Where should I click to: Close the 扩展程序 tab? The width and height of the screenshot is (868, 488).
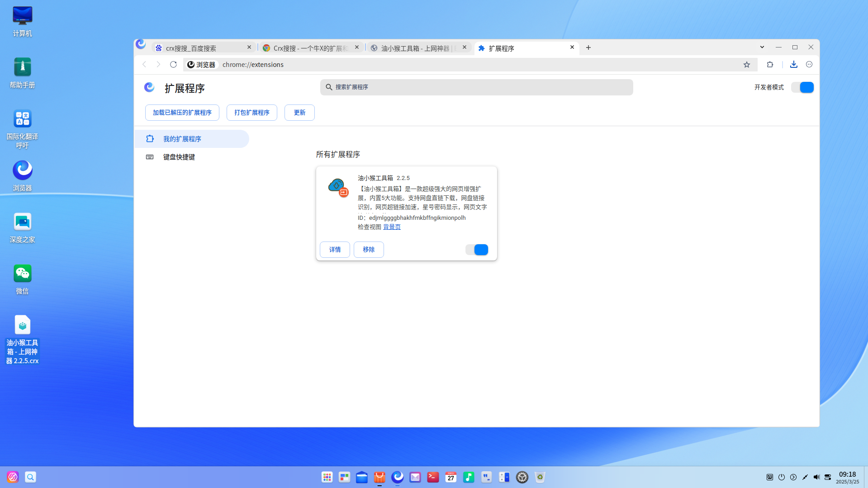tap(572, 47)
